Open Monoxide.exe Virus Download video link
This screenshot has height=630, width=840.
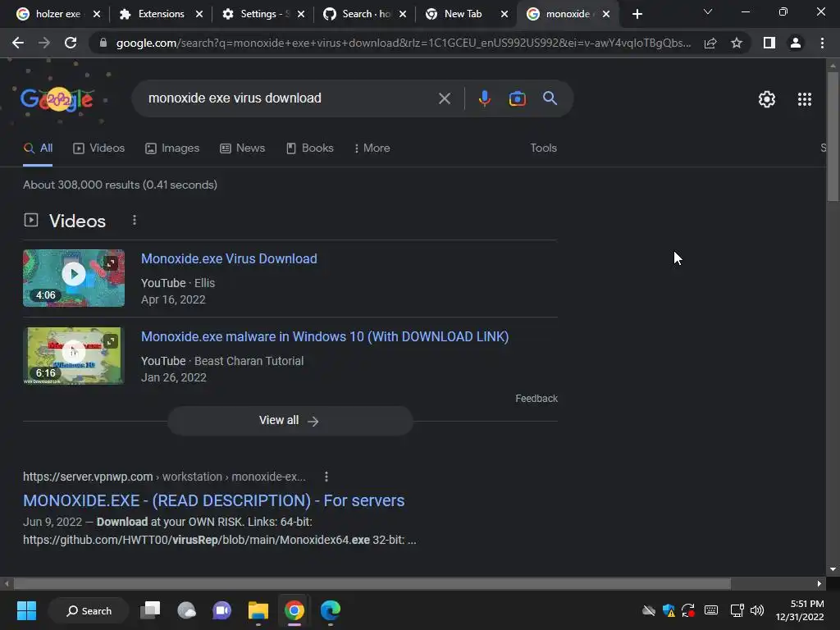click(x=229, y=258)
